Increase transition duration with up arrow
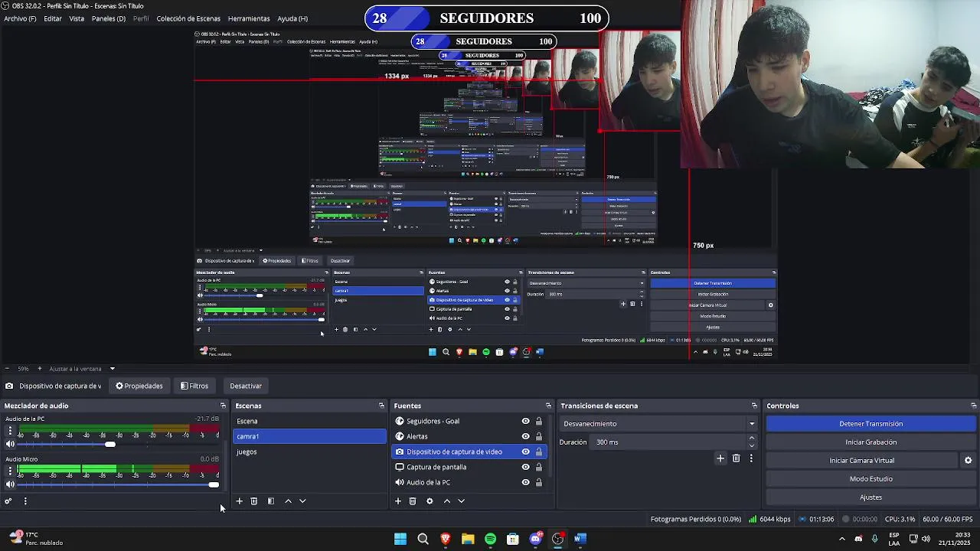 tap(752, 439)
